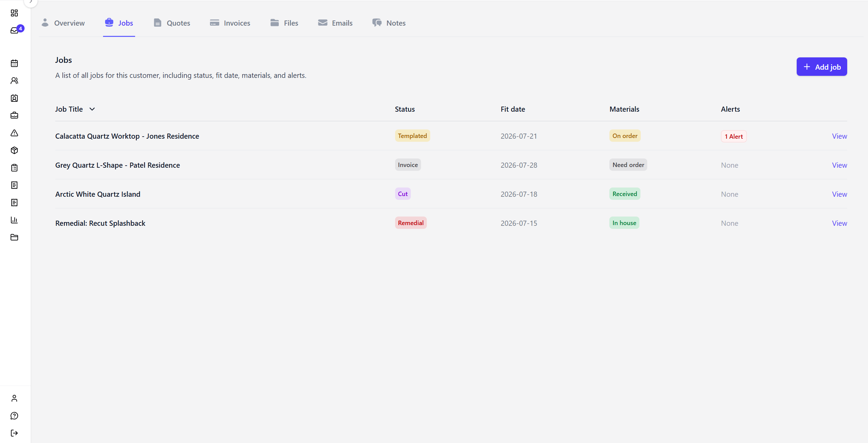This screenshot has height=443, width=868.
Task: Sort by Job Title using dropdown arrow
Action: pos(92,109)
